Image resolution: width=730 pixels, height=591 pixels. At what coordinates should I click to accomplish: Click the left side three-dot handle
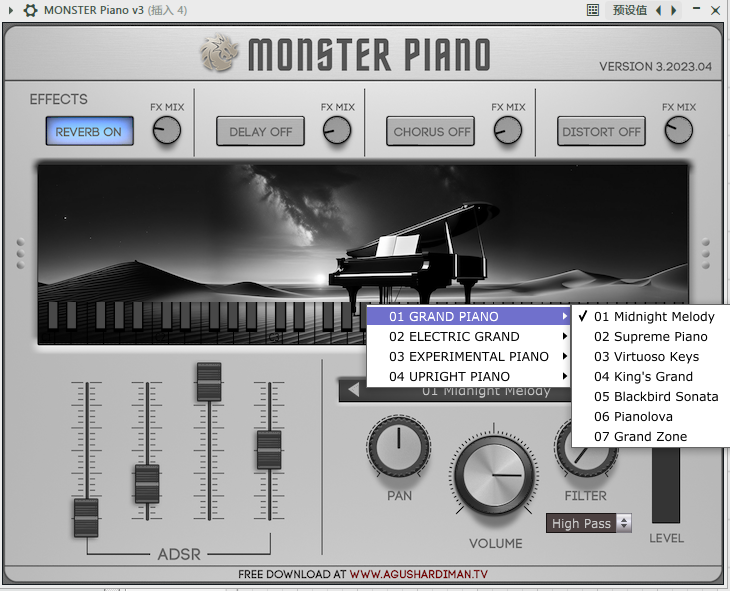click(x=20, y=253)
